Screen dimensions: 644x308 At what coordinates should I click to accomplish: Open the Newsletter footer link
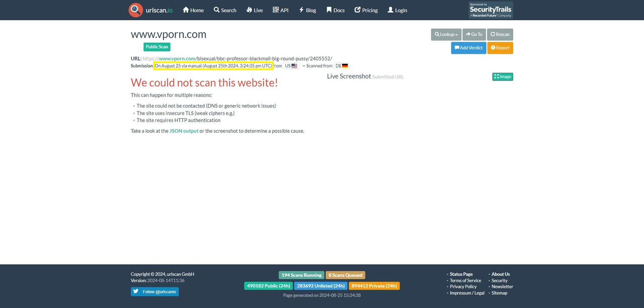[502, 286]
